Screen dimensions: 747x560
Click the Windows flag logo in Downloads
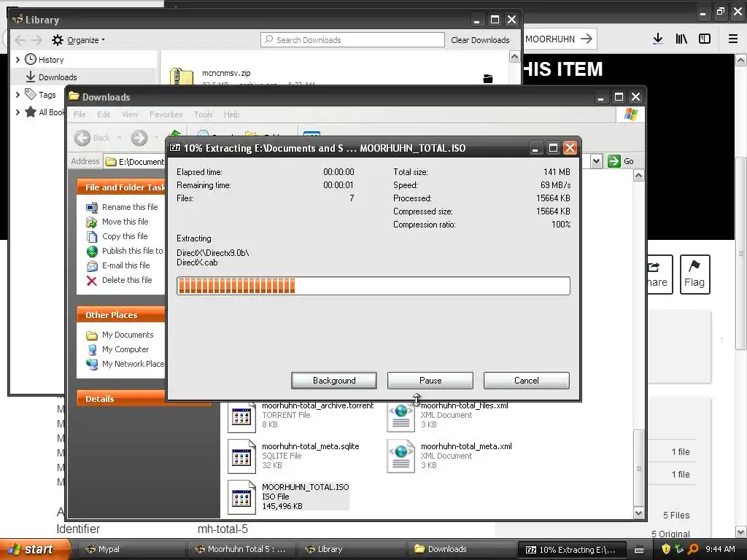coord(631,114)
